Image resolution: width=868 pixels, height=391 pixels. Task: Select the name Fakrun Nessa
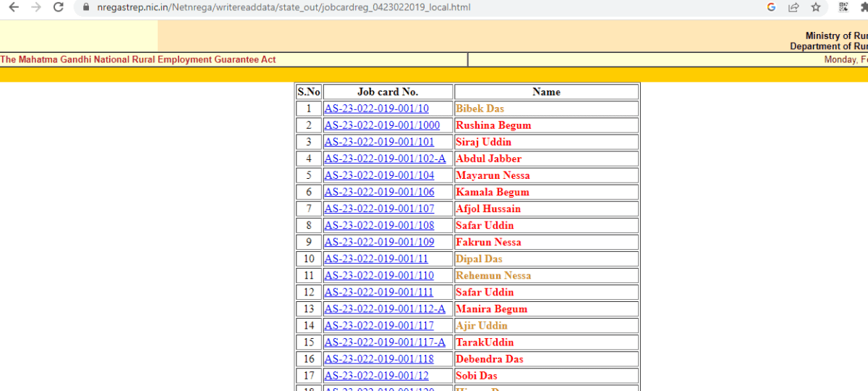click(x=488, y=242)
